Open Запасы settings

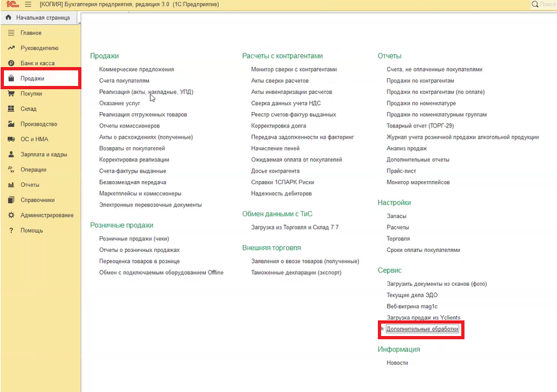pyautogui.click(x=397, y=216)
